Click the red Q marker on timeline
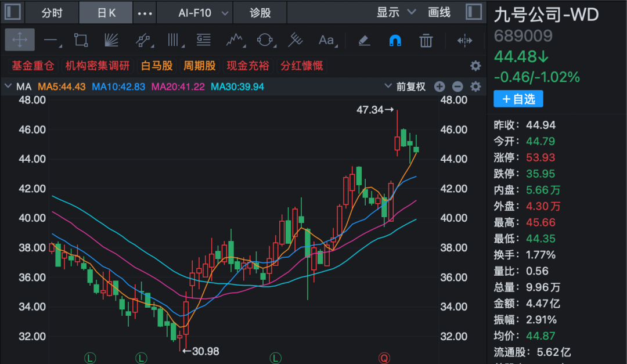 coord(384,358)
